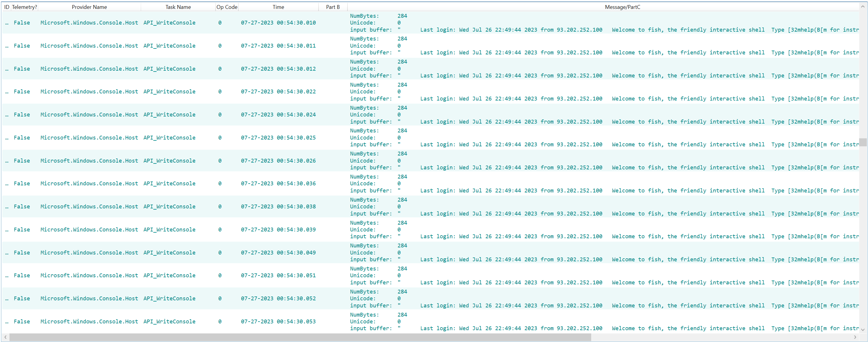Screen dimensions: 868x342
Task: Click vertical scrollbar down arrow
Action: tap(863, 329)
